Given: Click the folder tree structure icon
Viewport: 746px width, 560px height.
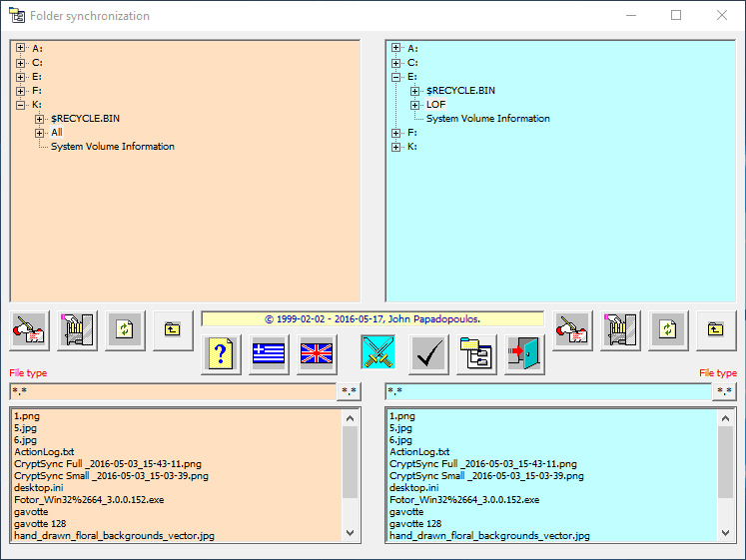Looking at the screenshot, I should click(476, 354).
